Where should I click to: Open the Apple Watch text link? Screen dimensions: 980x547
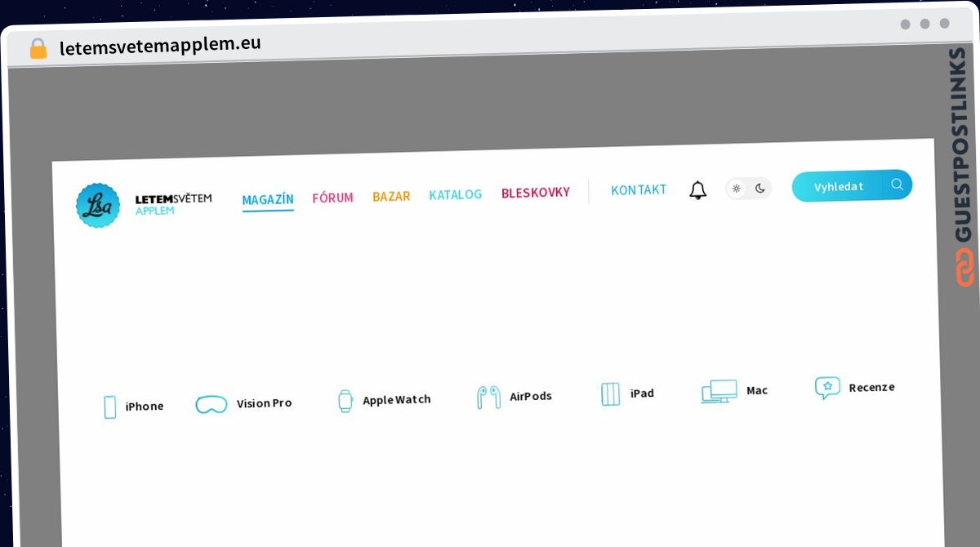click(397, 400)
